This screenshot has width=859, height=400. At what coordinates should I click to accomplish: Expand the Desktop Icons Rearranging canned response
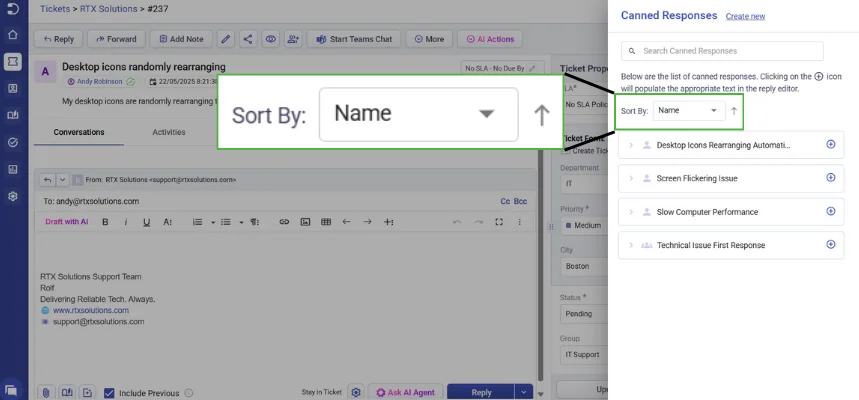pyautogui.click(x=631, y=145)
